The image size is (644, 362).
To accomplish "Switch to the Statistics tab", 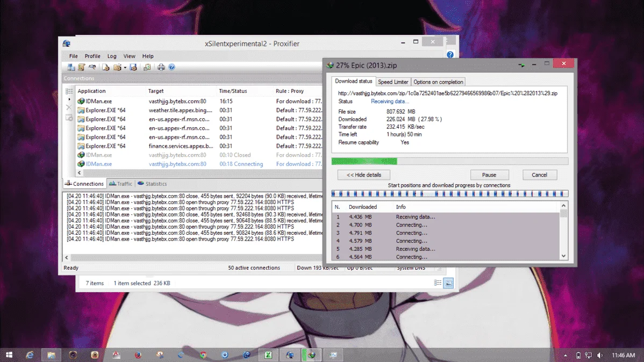I will coord(152,184).
